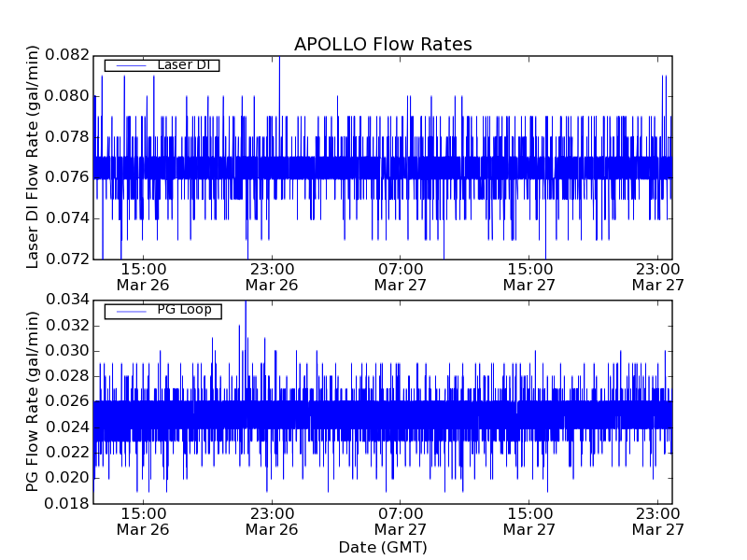Click the blue line sample in Laser DI legend
Image resolution: width=747 pixels, height=560 pixels.
[131, 65]
